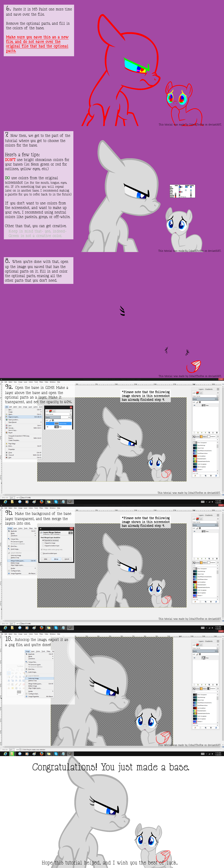Click 'Close all' in step 9a File menu
This screenshot has width=224, height=868.
[x=24, y=455]
